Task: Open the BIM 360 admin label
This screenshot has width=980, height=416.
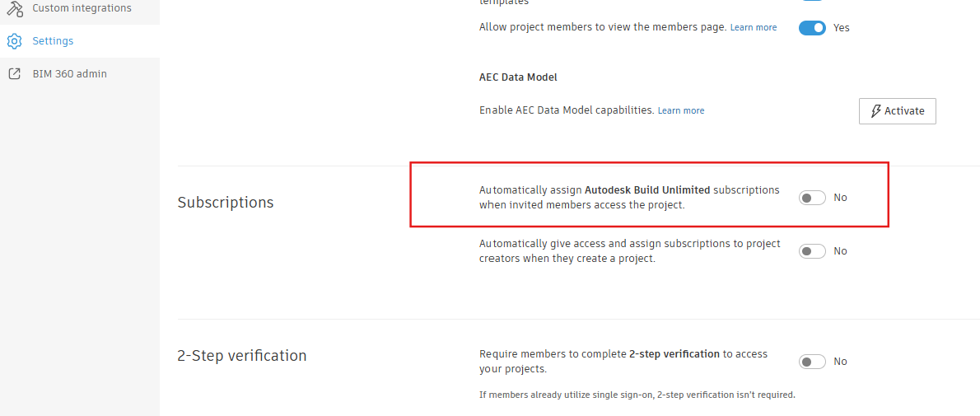Action: tap(69, 74)
